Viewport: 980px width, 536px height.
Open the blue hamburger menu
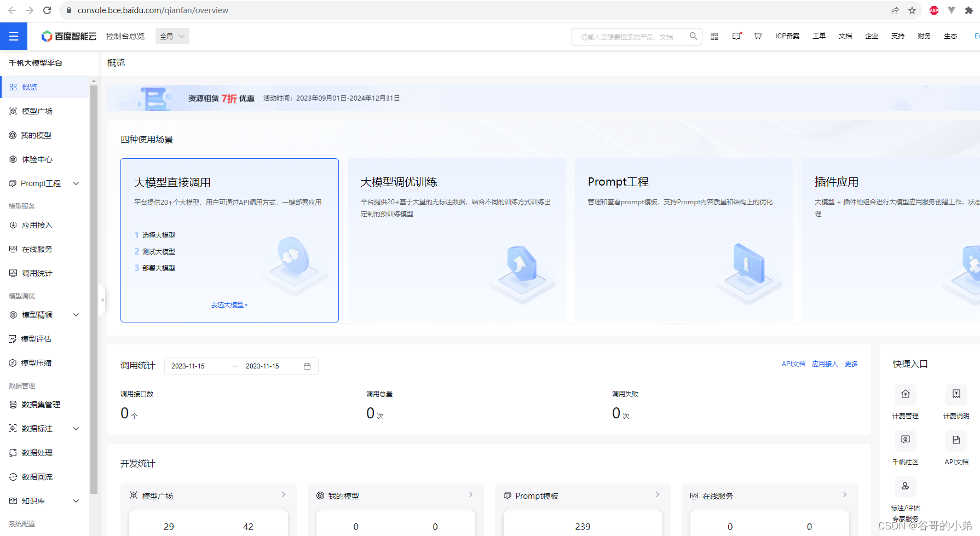tap(14, 36)
